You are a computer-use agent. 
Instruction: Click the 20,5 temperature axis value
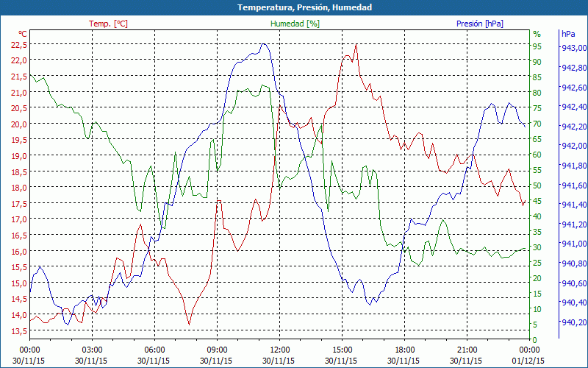(19, 108)
